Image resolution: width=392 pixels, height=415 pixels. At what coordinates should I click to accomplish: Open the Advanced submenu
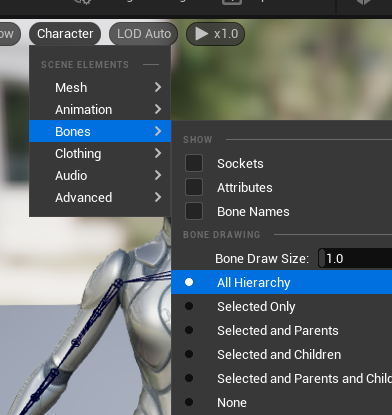pyautogui.click(x=100, y=197)
